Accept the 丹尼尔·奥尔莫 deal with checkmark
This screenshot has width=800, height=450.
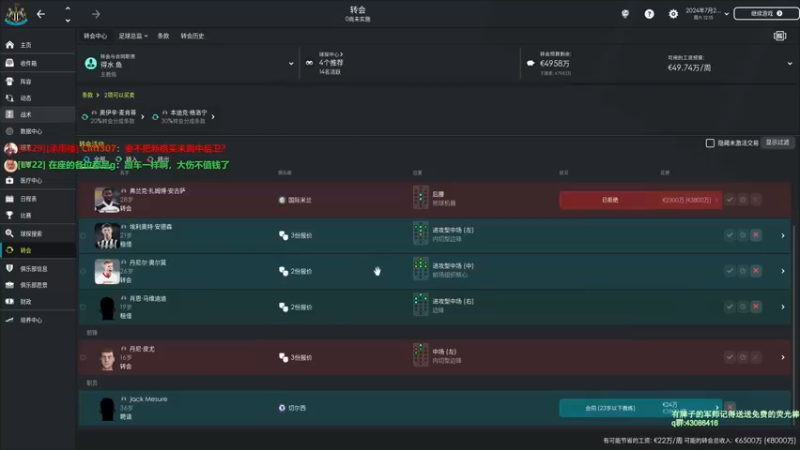730,271
